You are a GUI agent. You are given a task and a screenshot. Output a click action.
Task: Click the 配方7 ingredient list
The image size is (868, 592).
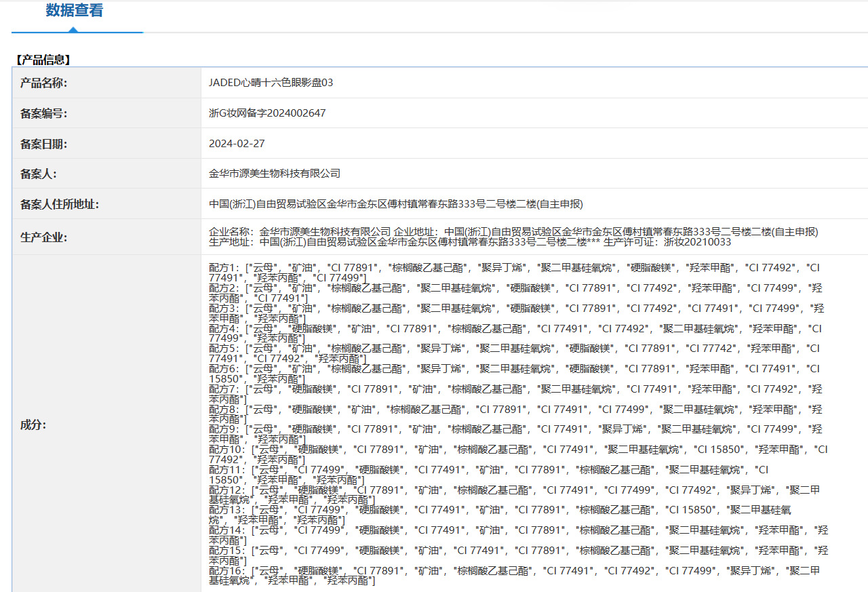(516, 394)
